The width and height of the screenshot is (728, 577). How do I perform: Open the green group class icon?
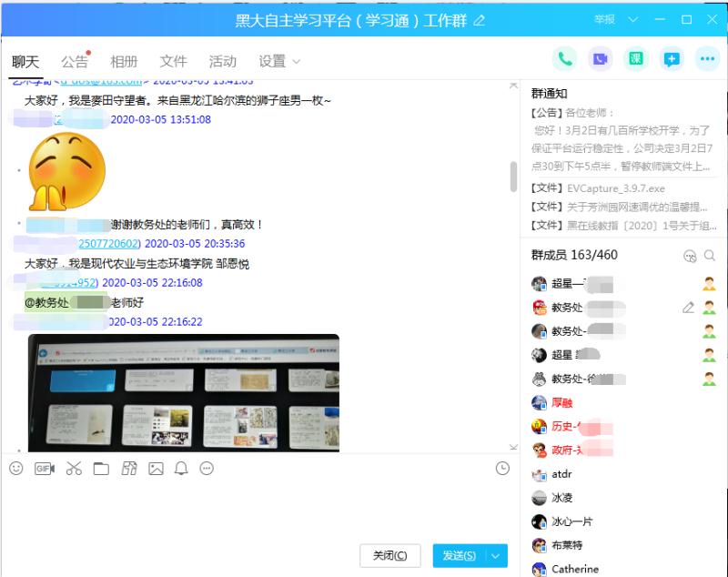635,59
